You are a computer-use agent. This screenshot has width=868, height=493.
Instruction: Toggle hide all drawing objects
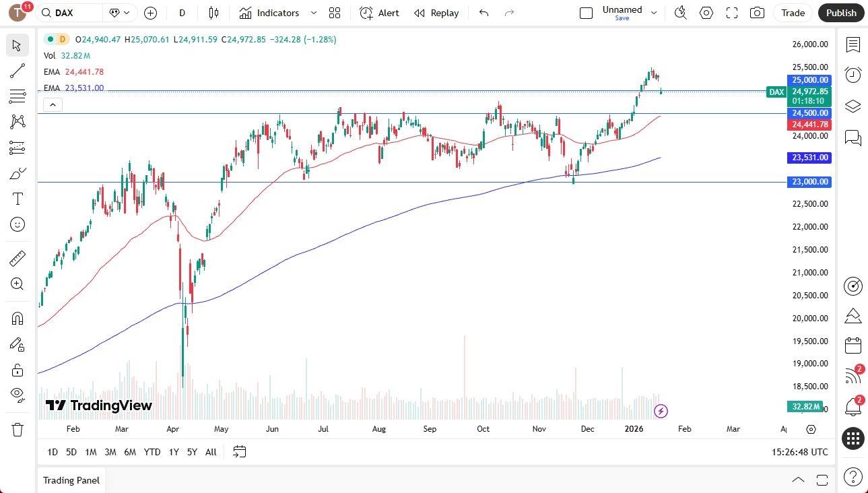17,395
